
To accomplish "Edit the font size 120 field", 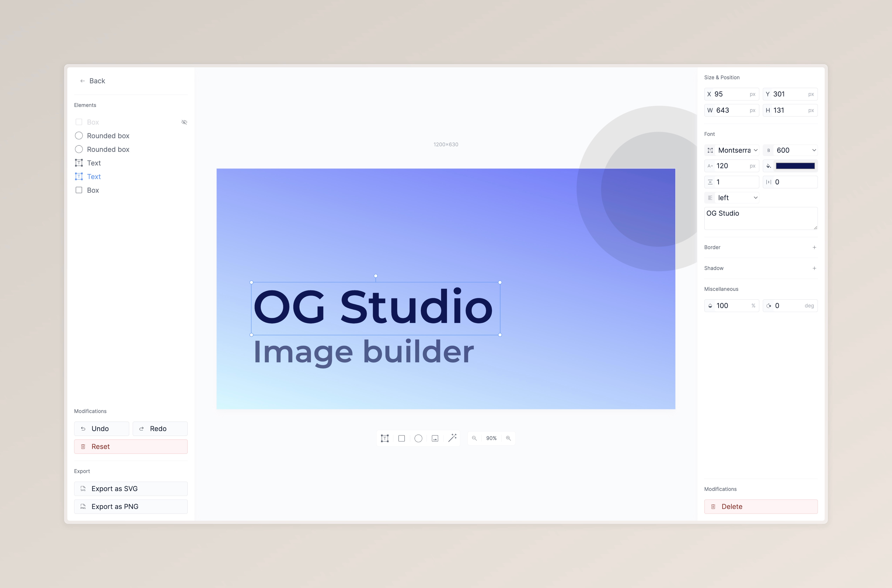I will pos(732,166).
